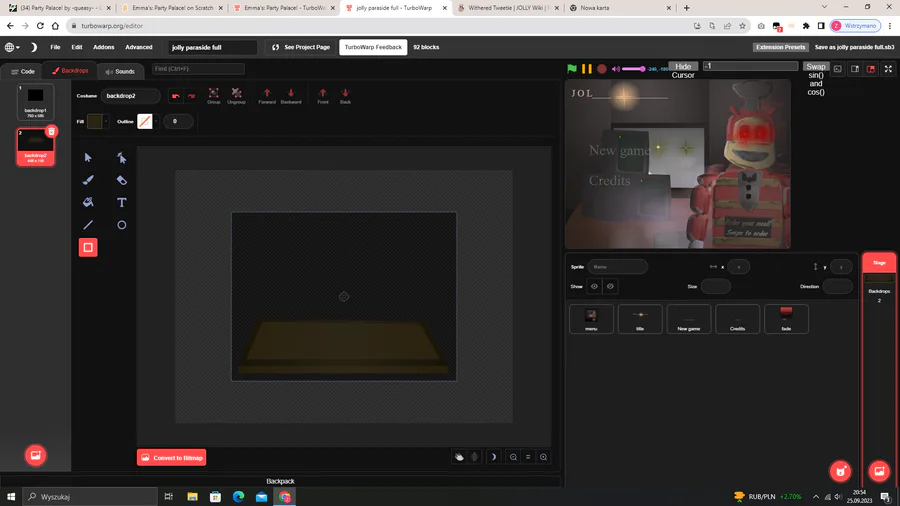Click Convert to Bitmap button
This screenshot has width=900, height=506.
pyautogui.click(x=172, y=457)
